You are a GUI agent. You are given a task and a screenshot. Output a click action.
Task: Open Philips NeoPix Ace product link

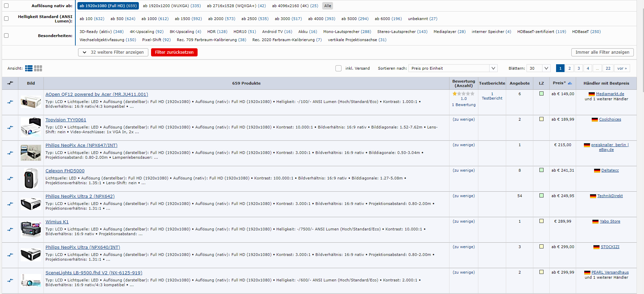click(x=81, y=145)
